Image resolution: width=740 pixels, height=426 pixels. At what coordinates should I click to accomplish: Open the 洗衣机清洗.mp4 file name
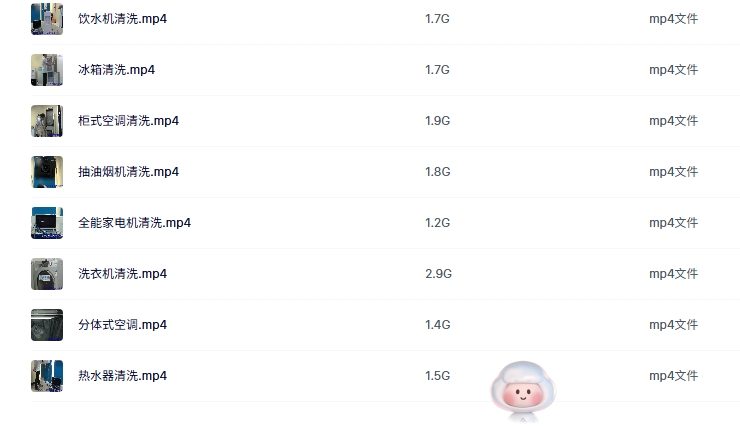coord(122,274)
